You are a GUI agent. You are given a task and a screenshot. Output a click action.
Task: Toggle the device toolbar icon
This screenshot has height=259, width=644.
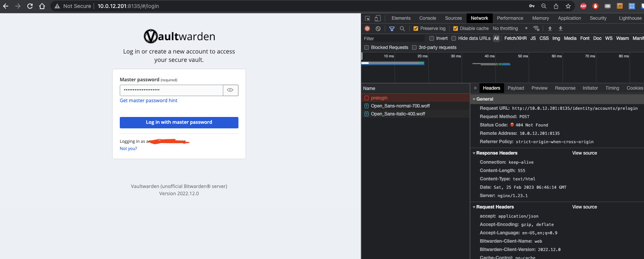378,18
